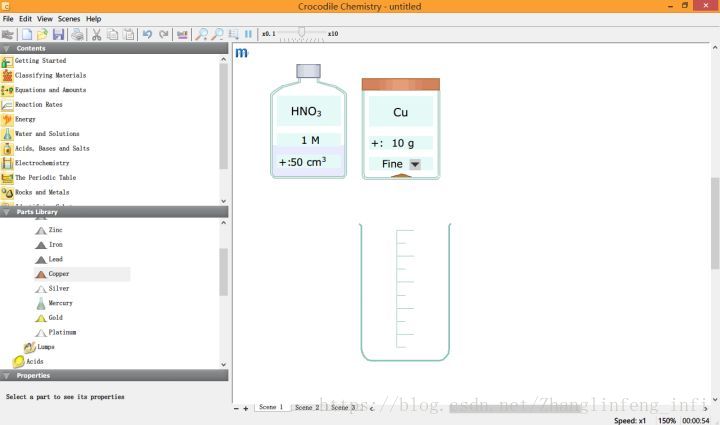Collapse the Properties panel header
This screenshot has width=720, height=425.
(x=8, y=376)
